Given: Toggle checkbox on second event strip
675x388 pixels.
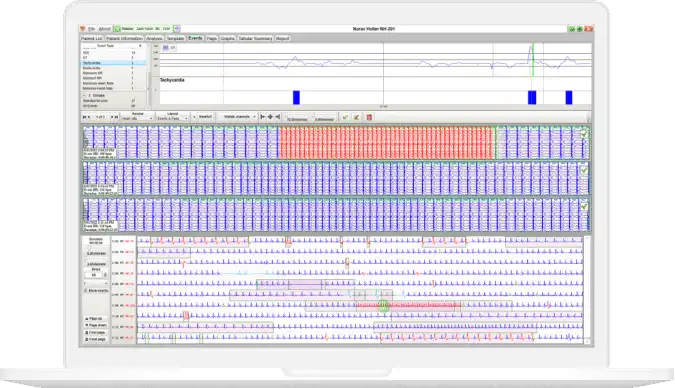Looking at the screenshot, I should tap(584, 171).
